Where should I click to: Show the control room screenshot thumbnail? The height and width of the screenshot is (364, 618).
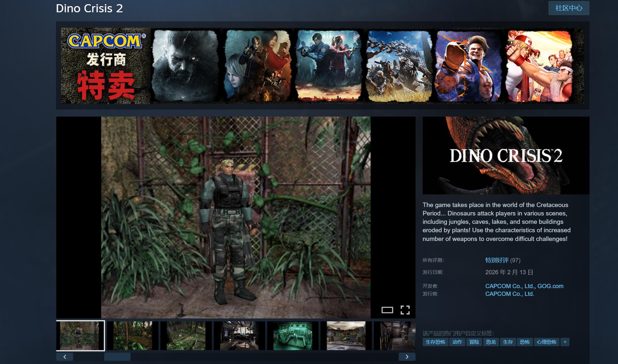pos(239,336)
